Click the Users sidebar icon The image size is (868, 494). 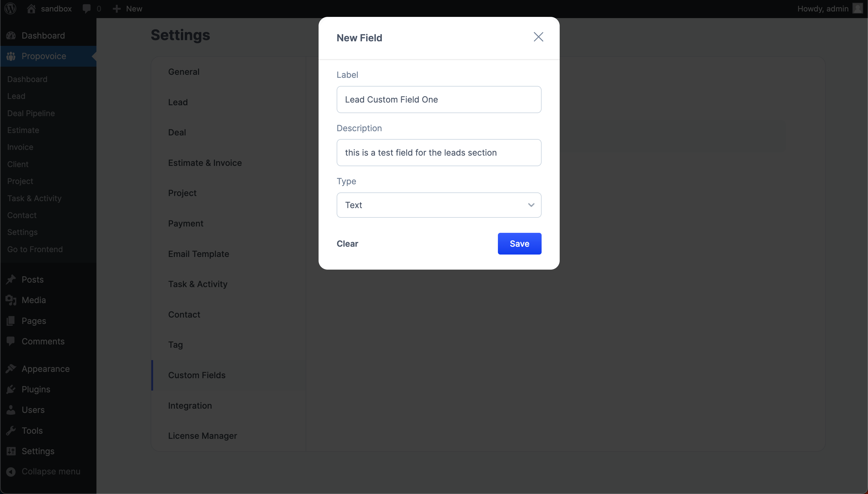pos(11,410)
